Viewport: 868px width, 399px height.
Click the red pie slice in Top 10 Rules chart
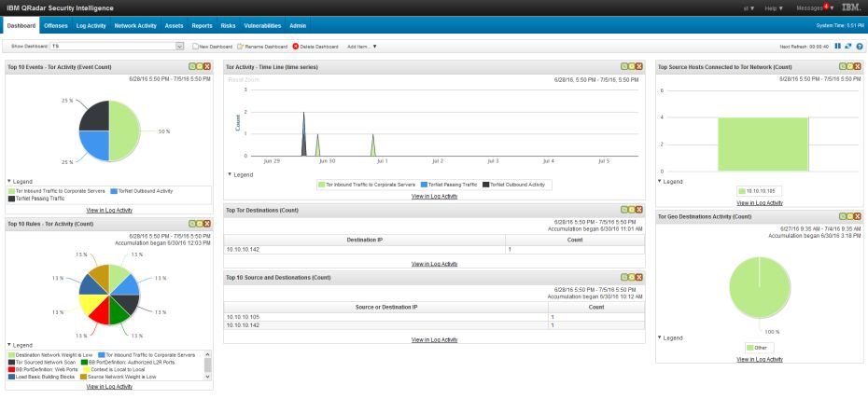(x=101, y=304)
